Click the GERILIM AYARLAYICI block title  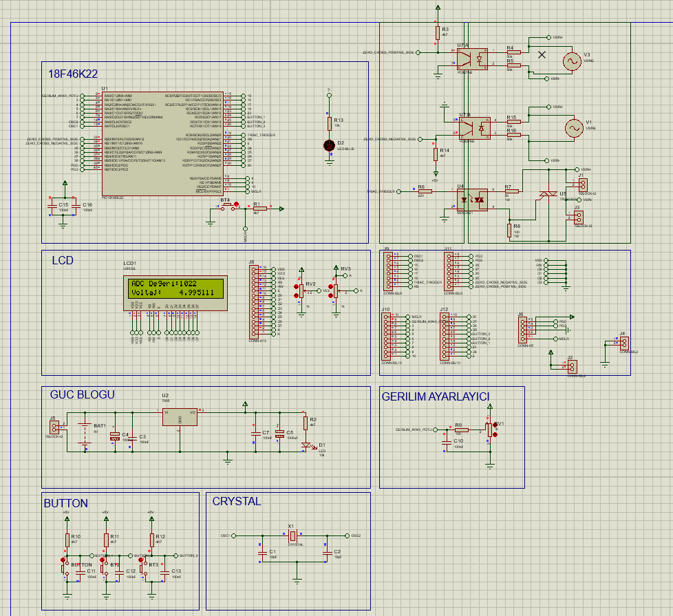coord(436,396)
